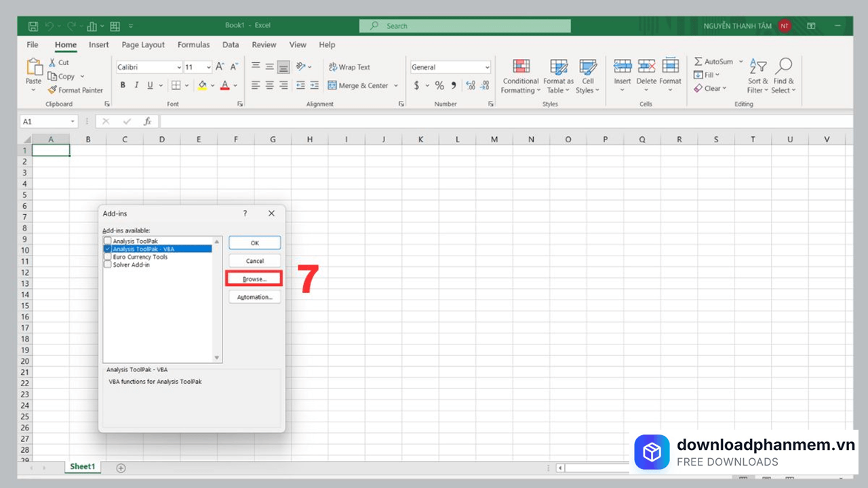Click the Browse... button

click(x=254, y=279)
